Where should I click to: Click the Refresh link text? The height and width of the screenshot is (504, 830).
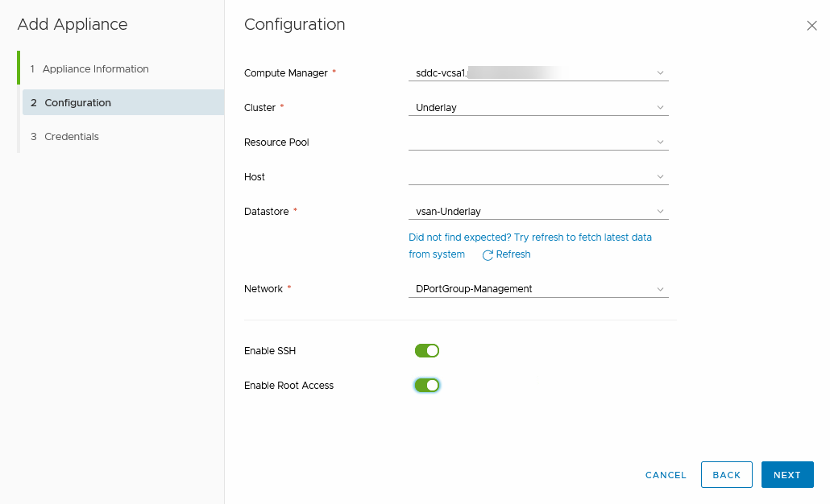coord(513,254)
